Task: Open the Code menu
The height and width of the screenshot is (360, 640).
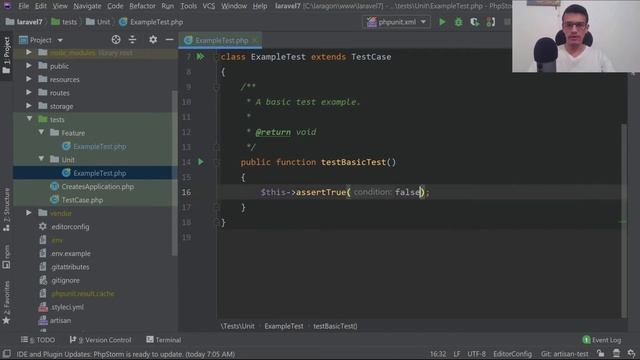Action: pos(115,6)
